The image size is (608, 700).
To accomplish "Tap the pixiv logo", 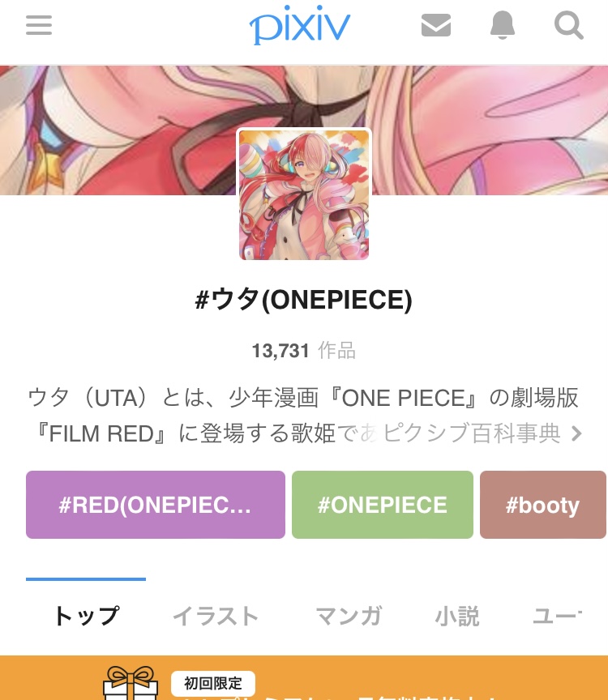I will (x=300, y=25).
